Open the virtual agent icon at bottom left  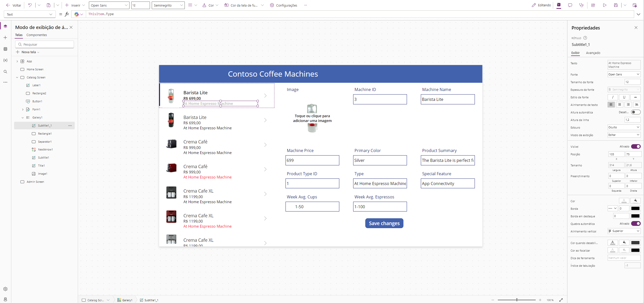tap(5, 299)
